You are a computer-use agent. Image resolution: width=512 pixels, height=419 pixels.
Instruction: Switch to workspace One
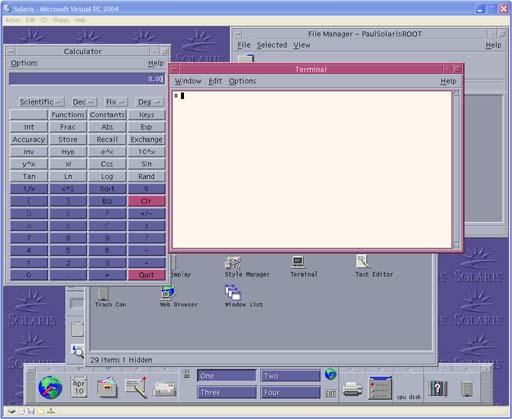click(x=226, y=376)
